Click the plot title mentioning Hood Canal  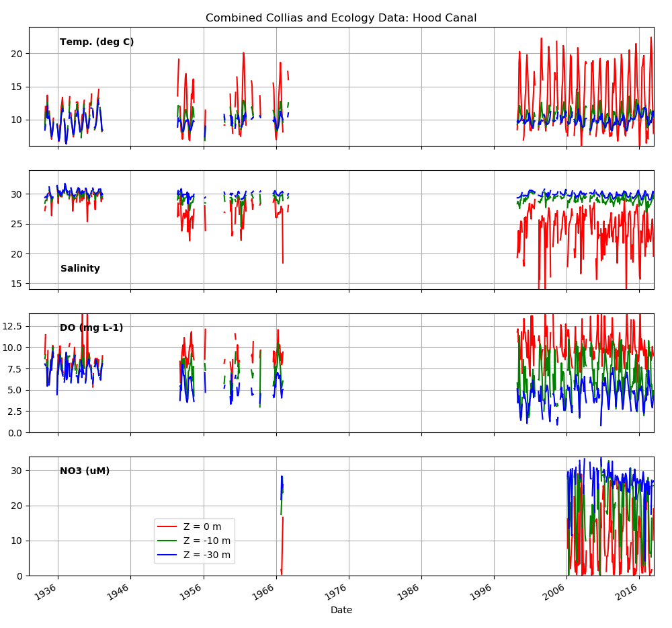tap(341, 18)
